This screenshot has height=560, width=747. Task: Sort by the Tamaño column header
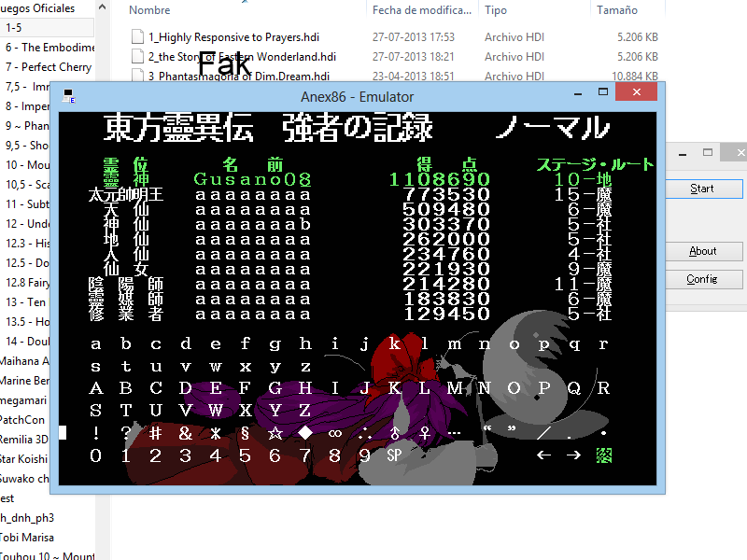pyautogui.click(x=617, y=10)
